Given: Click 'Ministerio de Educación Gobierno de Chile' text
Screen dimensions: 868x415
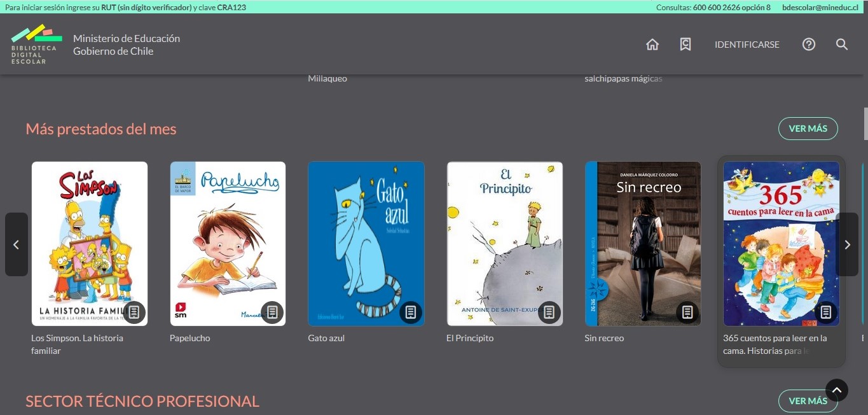Looking at the screenshot, I should (127, 45).
